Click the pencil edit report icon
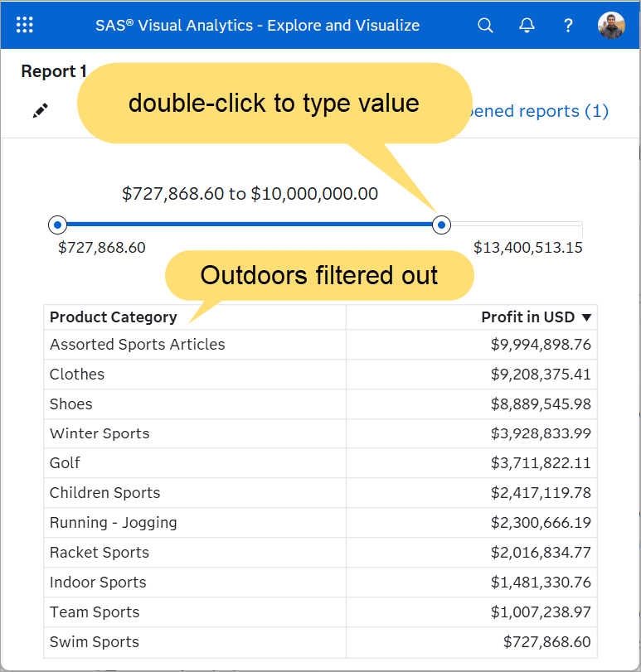 41,111
